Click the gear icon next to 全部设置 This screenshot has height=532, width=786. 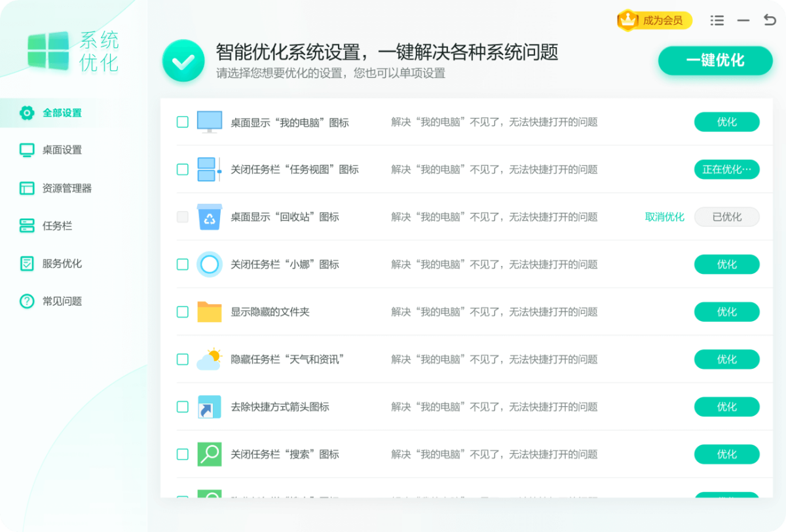[26, 112]
